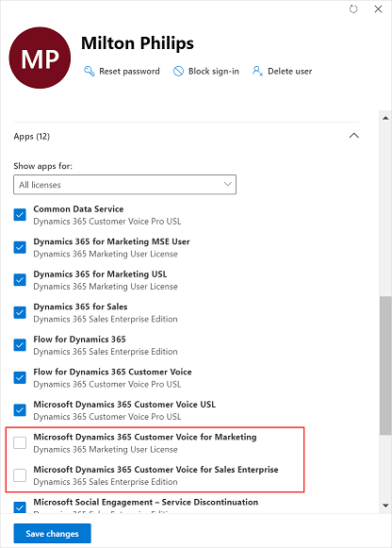
Task: Uncheck Flow for Dynamics 365
Action: (20, 344)
